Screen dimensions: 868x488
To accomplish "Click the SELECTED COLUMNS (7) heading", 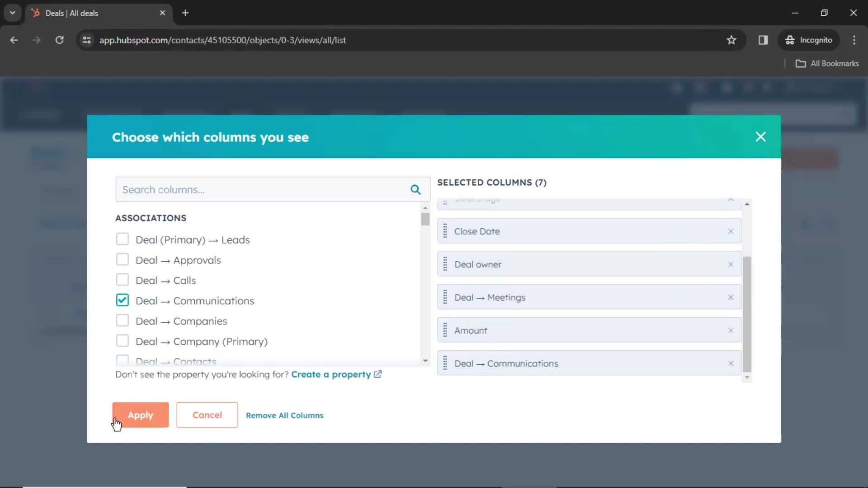I will click(x=492, y=183).
